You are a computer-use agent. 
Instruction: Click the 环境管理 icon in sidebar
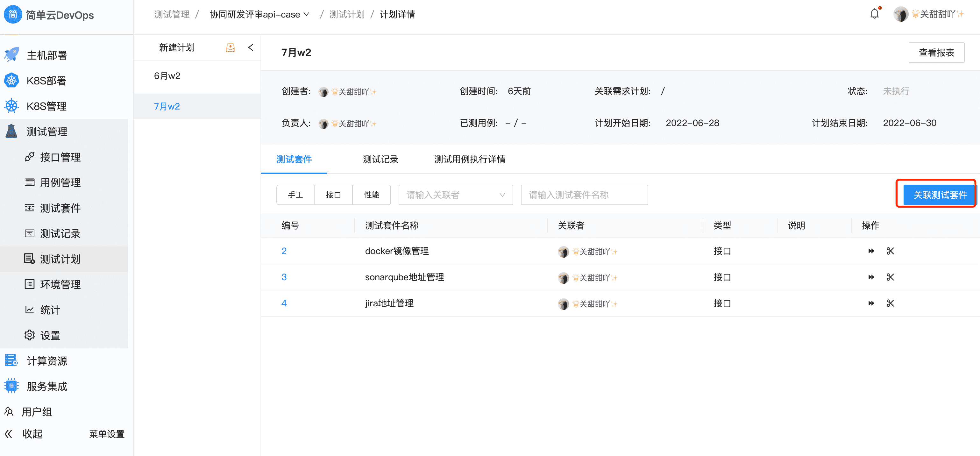[30, 284]
